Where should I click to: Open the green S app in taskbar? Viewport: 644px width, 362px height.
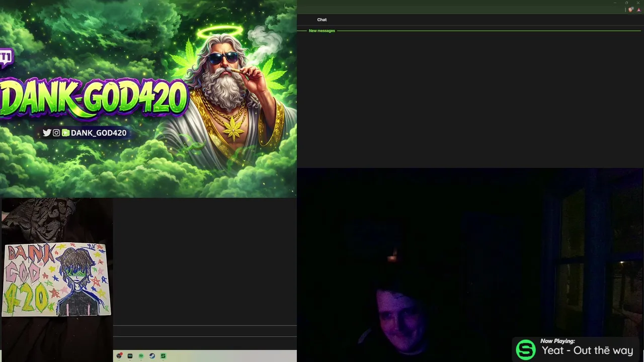click(x=163, y=356)
